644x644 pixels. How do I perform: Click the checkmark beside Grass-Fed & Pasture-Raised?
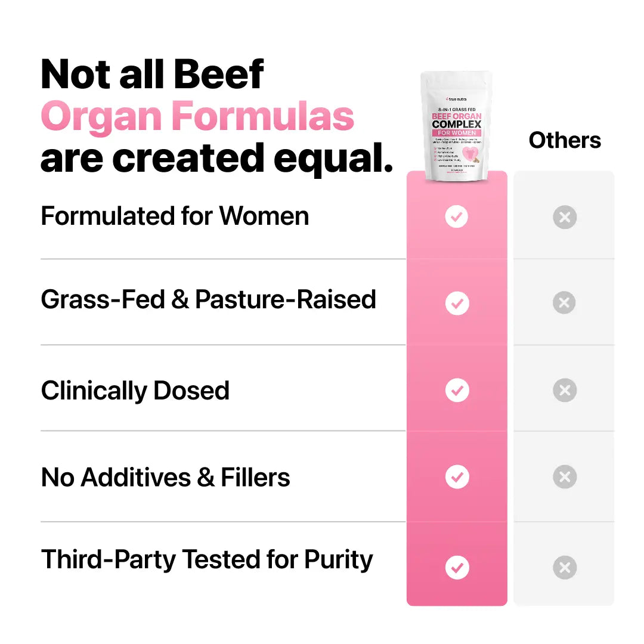point(457,303)
